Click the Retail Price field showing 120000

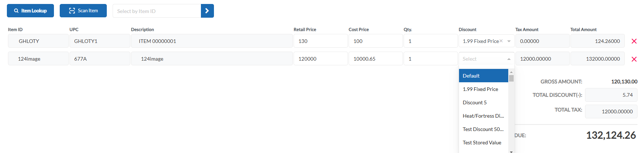pos(320,59)
